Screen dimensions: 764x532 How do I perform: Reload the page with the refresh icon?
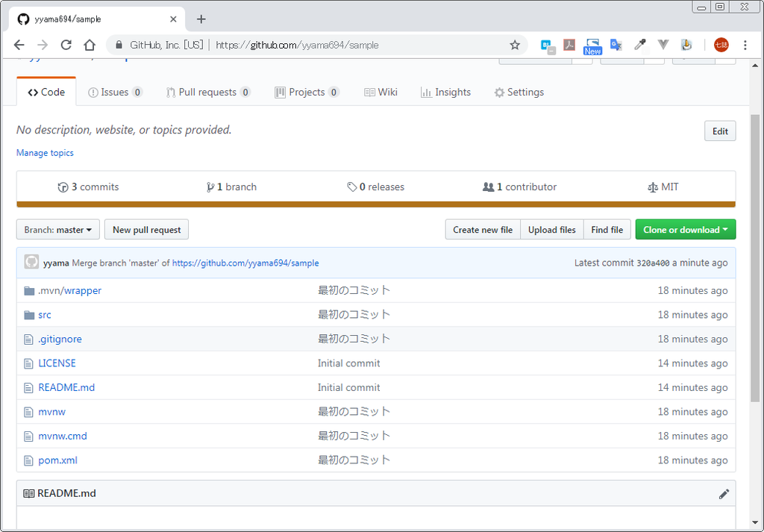coord(66,46)
